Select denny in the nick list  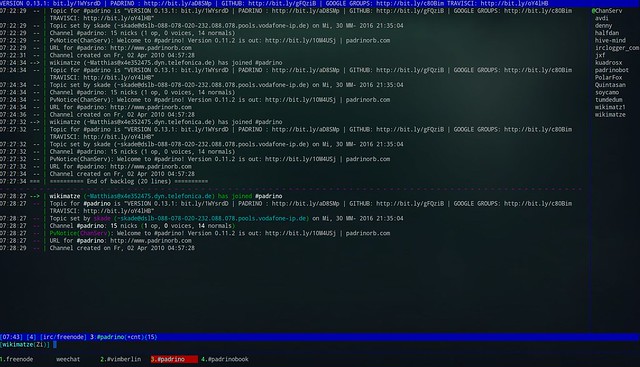(x=603, y=26)
